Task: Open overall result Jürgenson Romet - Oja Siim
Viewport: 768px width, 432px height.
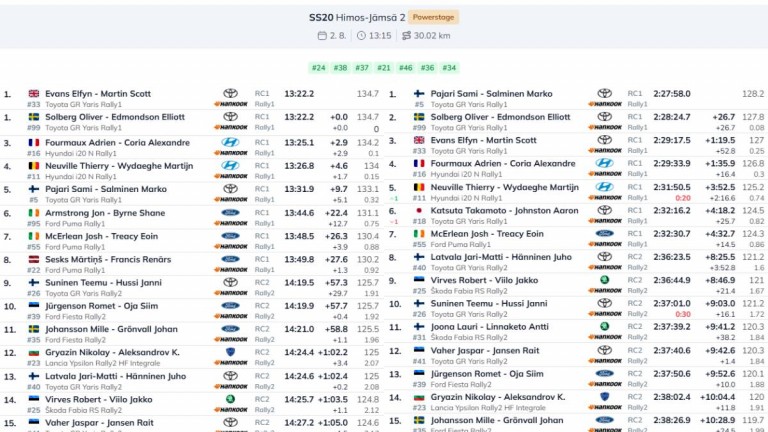Action: [x=487, y=374]
